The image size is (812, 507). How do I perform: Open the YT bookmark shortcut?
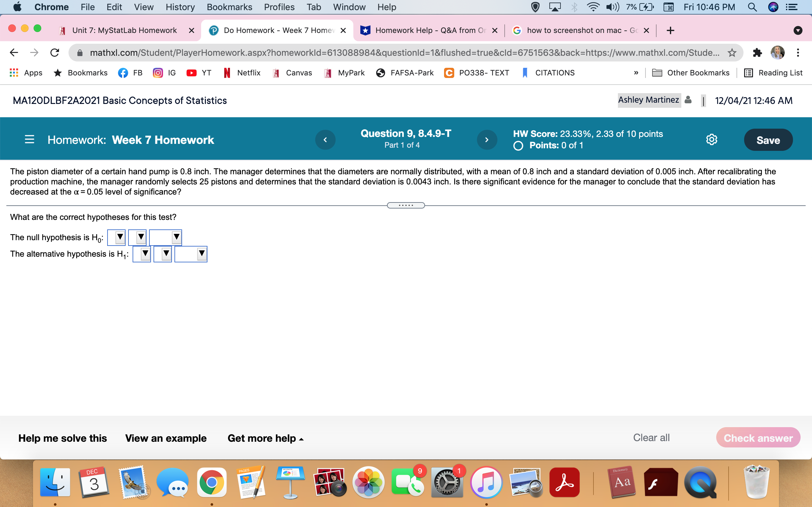click(199, 73)
